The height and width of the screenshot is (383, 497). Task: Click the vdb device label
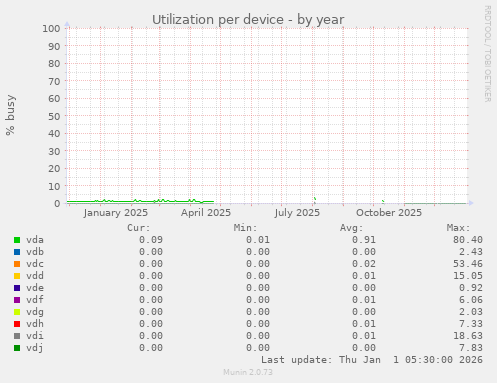[35, 252]
